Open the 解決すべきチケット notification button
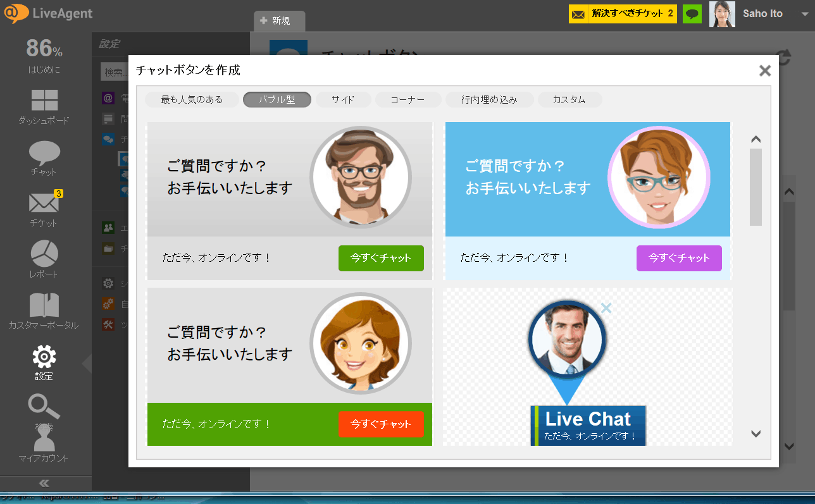The height and width of the screenshot is (504, 815). tap(622, 13)
